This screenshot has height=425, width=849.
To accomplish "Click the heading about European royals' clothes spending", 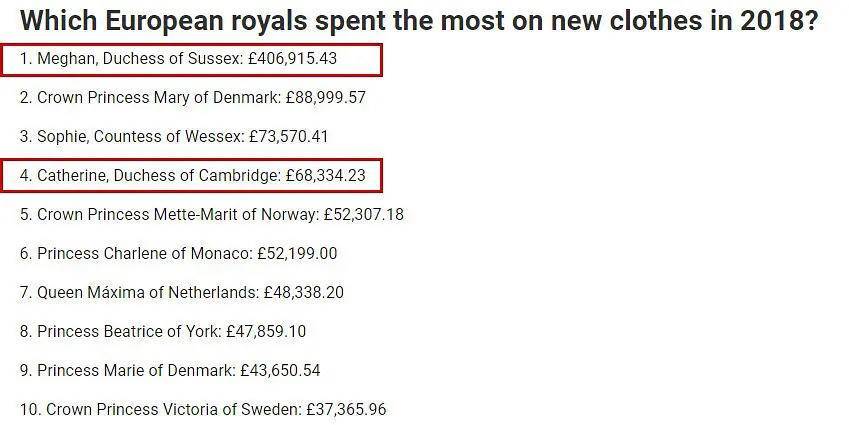I will click(x=418, y=20).
